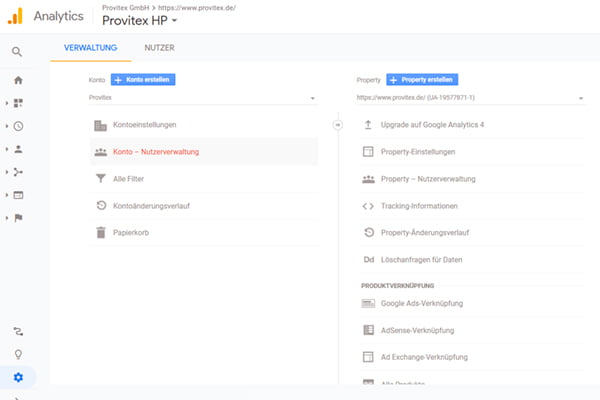Open Konto – Nutzerverwaltung
This screenshot has width=600, height=400.
(x=204, y=152)
